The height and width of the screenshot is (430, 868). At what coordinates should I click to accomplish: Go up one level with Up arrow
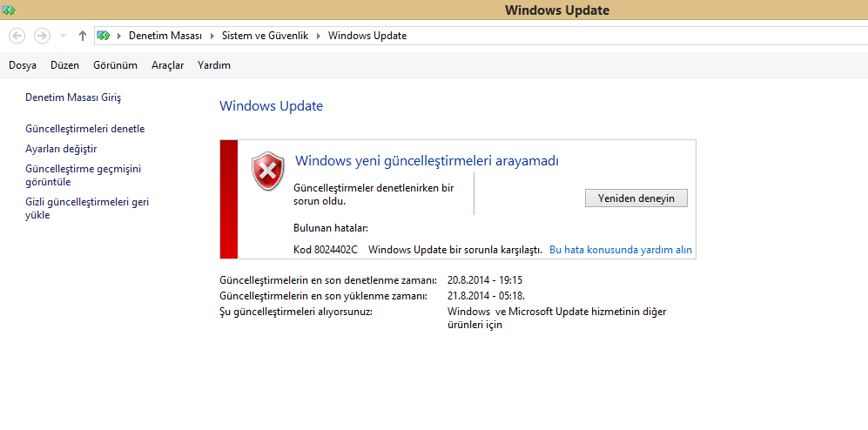click(83, 36)
